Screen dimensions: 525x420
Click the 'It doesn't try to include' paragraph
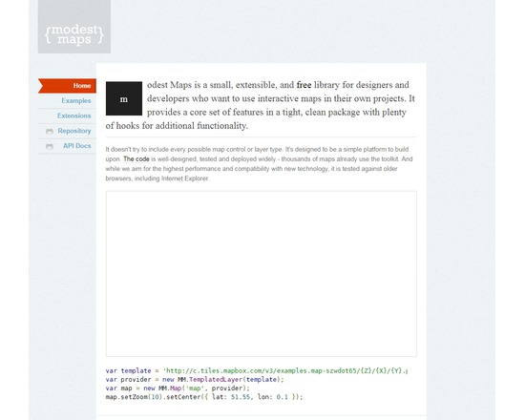259,164
